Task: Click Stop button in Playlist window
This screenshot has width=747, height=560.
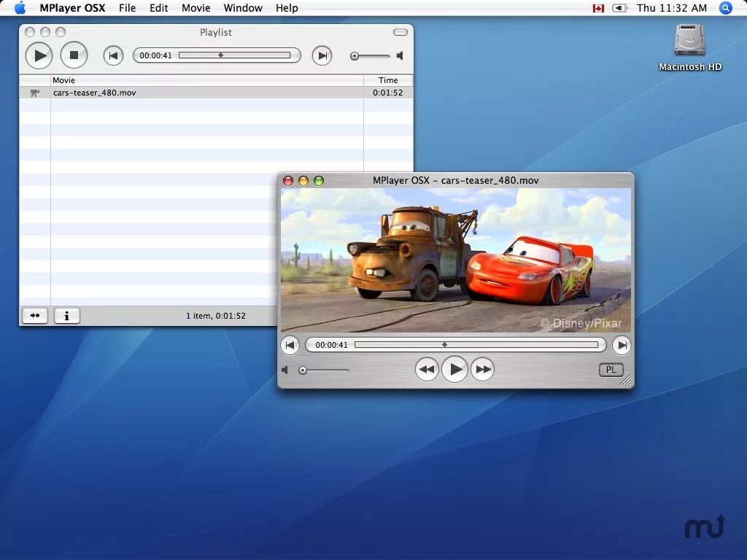Action: click(74, 55)
